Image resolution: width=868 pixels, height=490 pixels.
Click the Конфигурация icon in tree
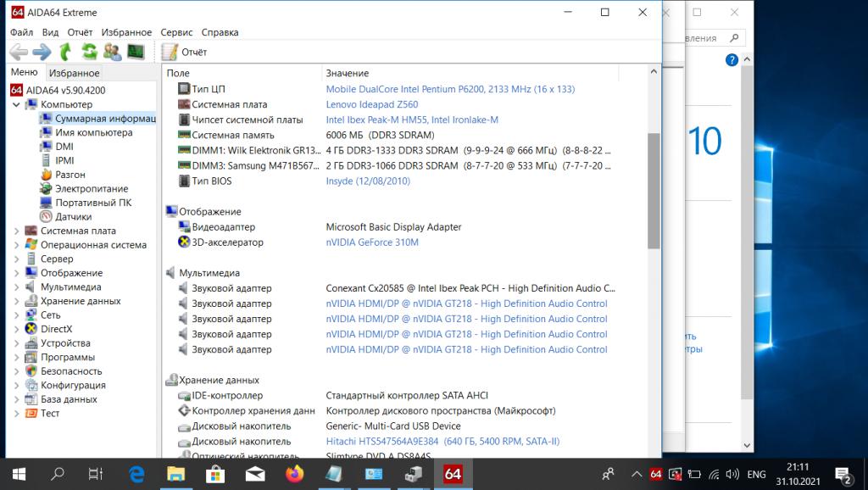[x=31, y=385]
